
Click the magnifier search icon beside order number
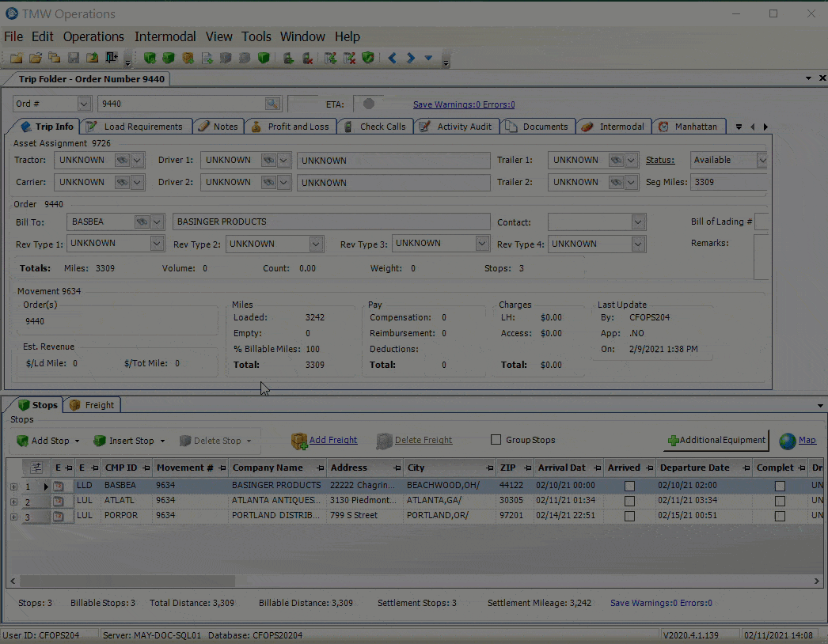coord(272,104)
